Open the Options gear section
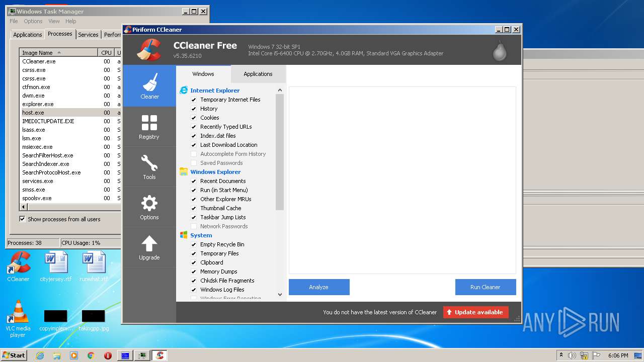The image size is (644, 362). coord(149,207)
